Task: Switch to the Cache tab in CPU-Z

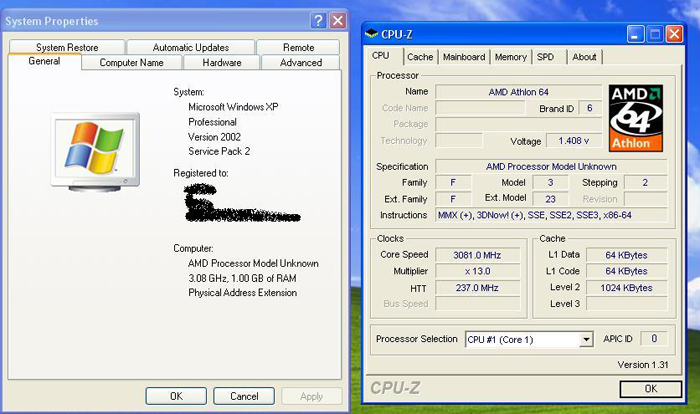Action: (x=420, y=57)
